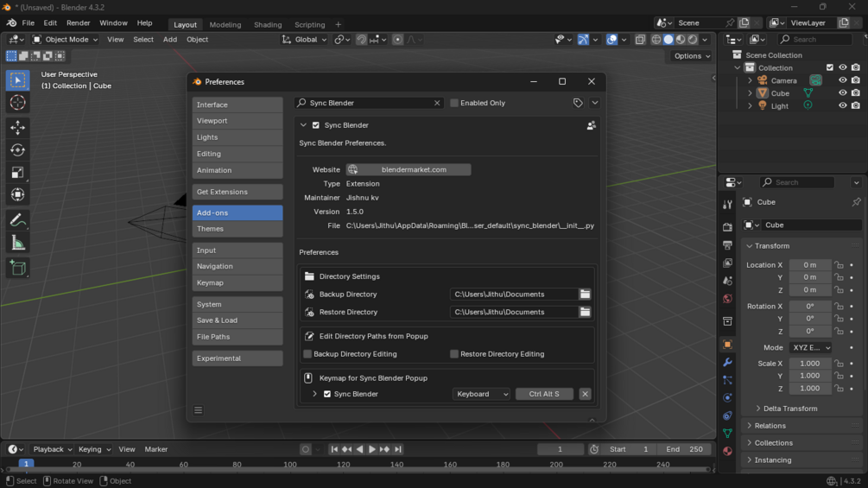Open the Physics properties tab
The height and width of the screenshot is (488, 868).
[727, 398]
